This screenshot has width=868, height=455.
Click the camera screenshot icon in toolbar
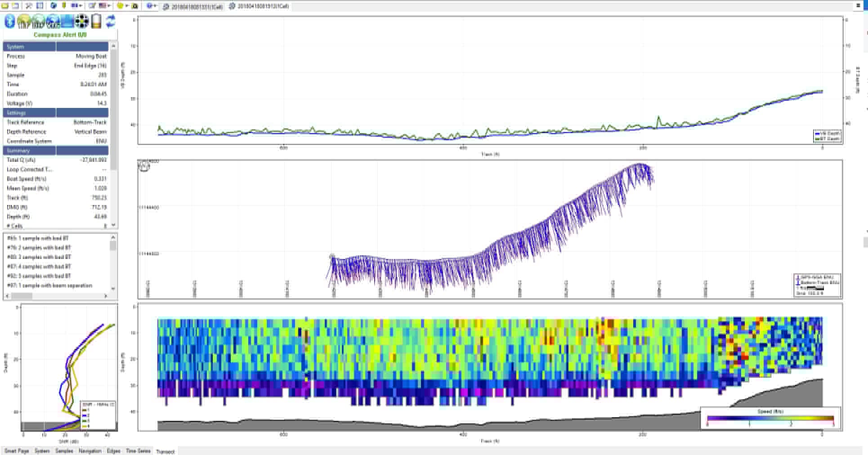tap(134, 6)
